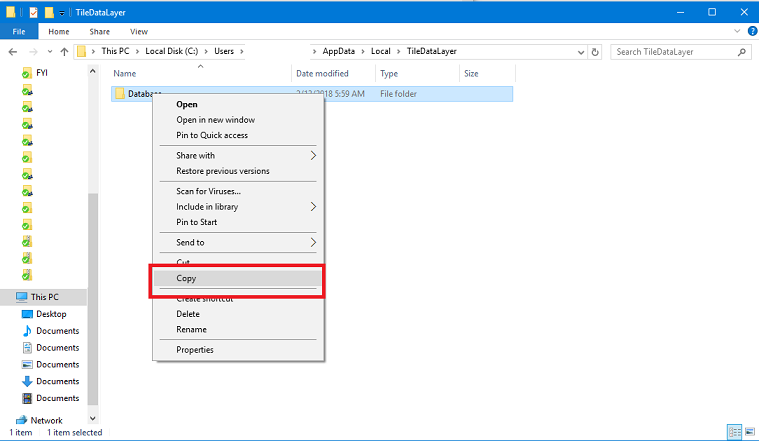Image resolution: width=759 pixels, height=441 pixels.
Task: Click the search magnifier icon
Action: pos(742,52)
